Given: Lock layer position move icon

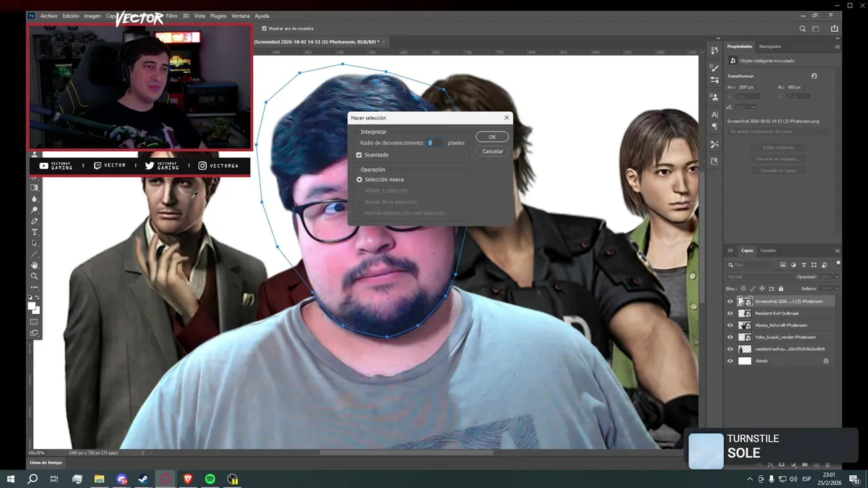Looking at the screenshot, I should (762, 289).
